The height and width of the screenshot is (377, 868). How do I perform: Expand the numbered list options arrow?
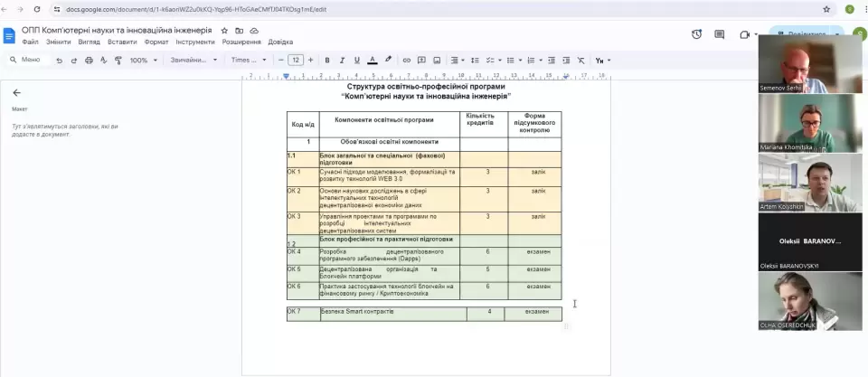click(x=541, y=61)
